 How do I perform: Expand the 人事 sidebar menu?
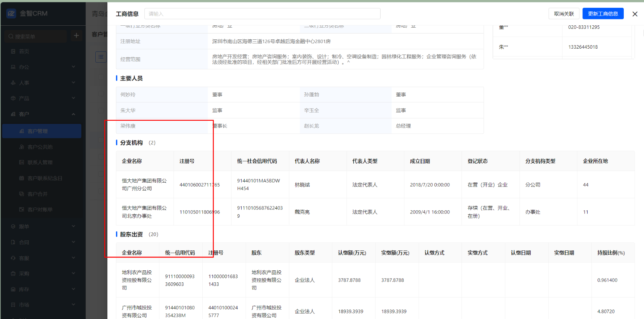pyautogui.click(x=43, y=83)
